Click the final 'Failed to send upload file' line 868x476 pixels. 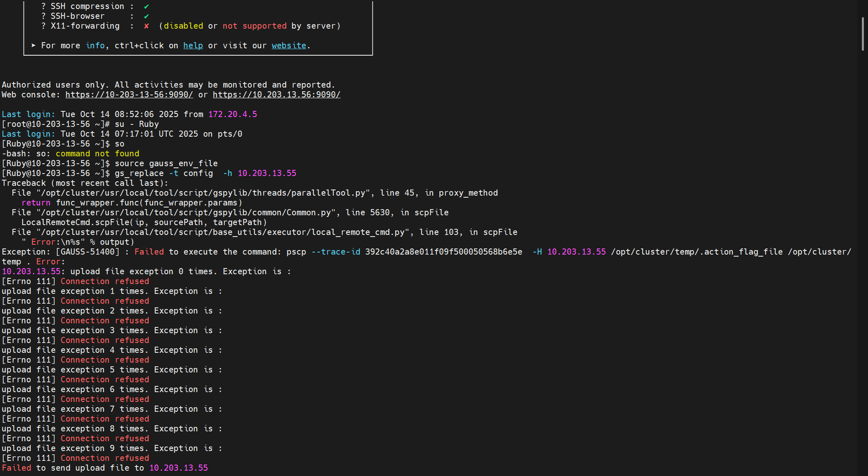coord(105,468)
